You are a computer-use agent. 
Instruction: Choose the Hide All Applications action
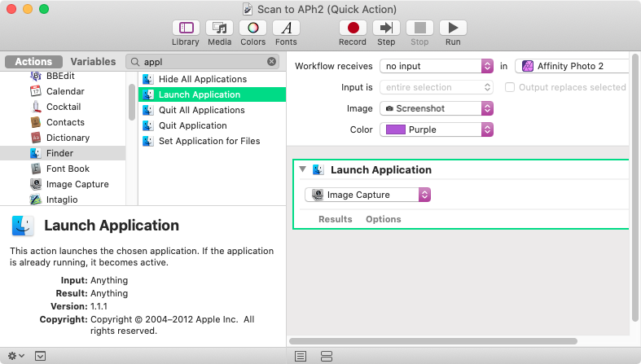point(212,79)
